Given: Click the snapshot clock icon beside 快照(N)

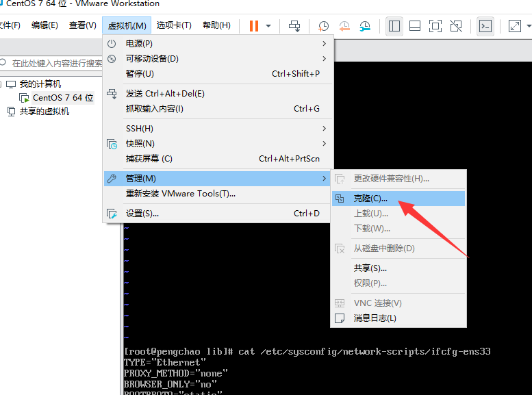Looking at the screenshot, I should coord(112,144).
